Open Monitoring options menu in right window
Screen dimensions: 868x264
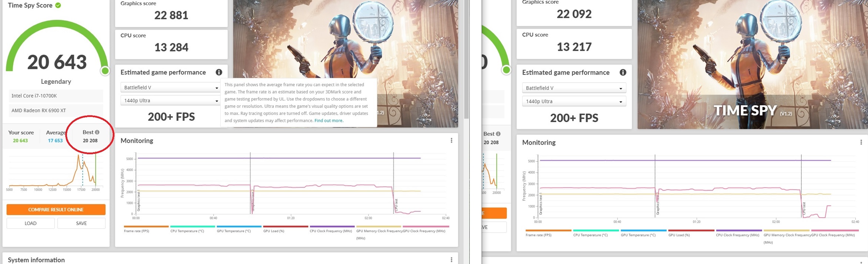pyautogui.click(x=861, y=142)
